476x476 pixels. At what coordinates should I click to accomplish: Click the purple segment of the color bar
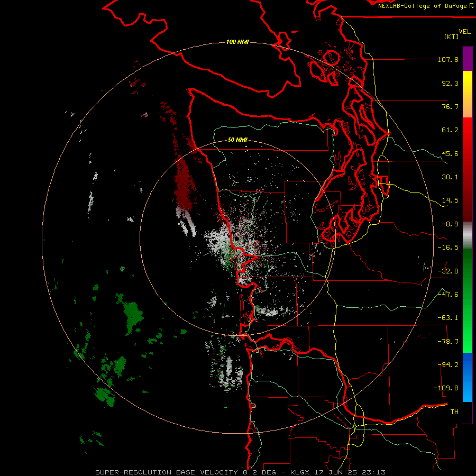click(x=467, y=59)
